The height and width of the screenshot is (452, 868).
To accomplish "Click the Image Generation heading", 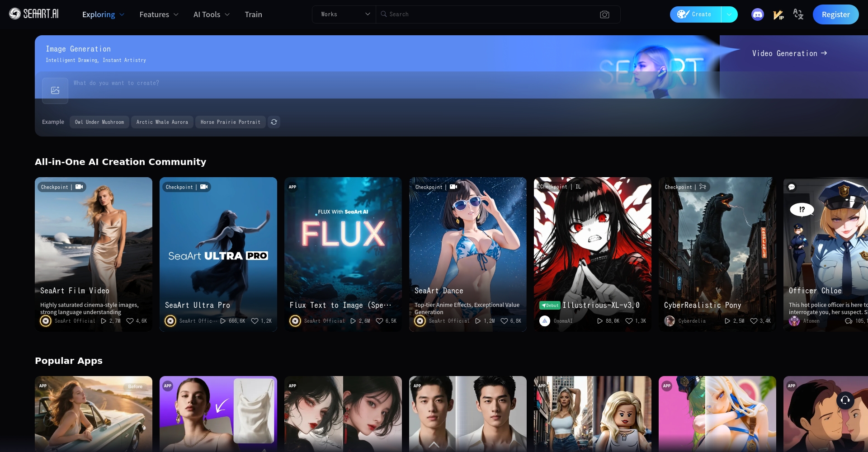I will tap(78, 49).
